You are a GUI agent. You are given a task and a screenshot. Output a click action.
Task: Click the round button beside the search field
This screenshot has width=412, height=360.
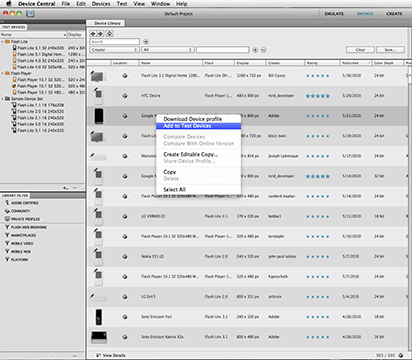click(146, 42)
